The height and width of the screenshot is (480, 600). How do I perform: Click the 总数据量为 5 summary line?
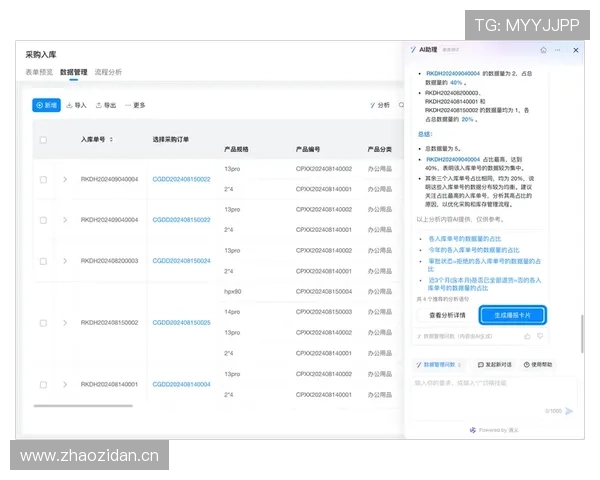pos(443,149)
